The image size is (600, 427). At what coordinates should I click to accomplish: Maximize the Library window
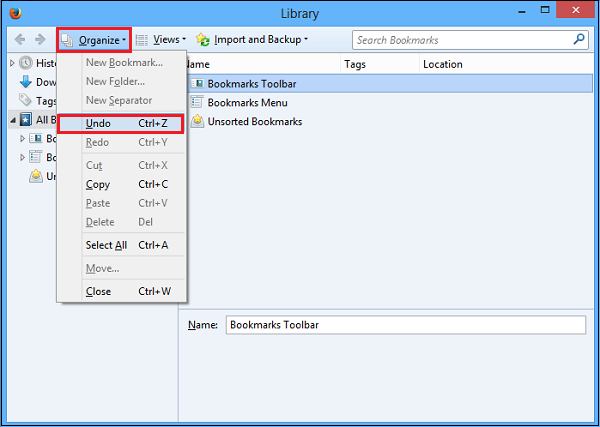pos(545,10)
